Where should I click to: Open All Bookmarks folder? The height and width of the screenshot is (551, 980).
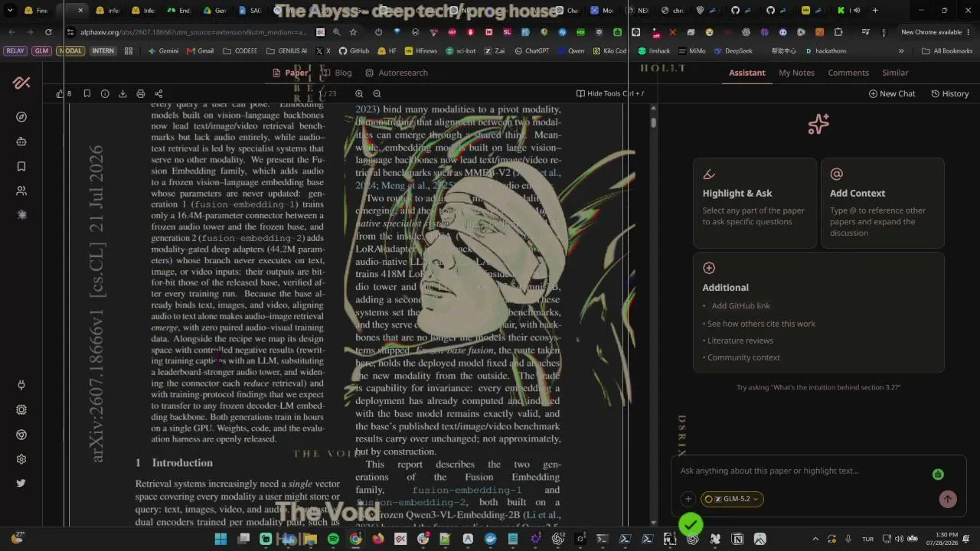[947, 51]
